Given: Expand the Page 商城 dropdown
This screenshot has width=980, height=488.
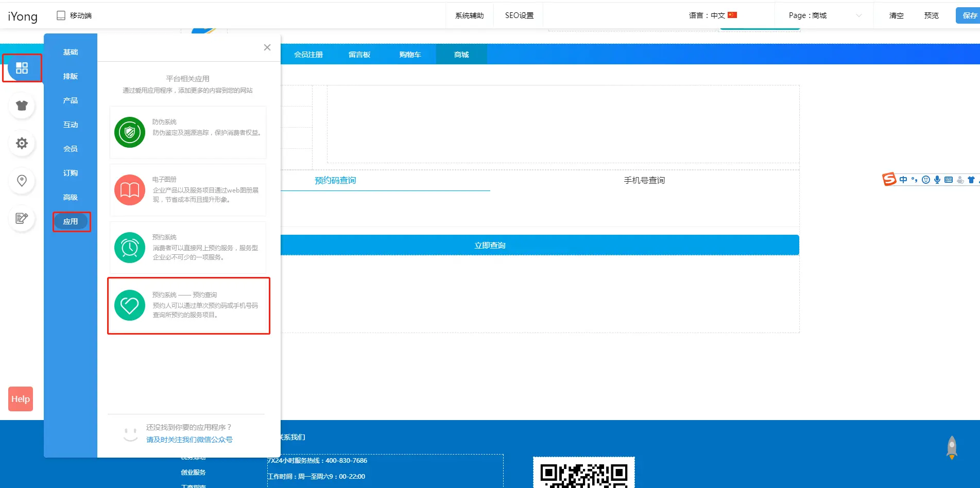Looking at the screenshot, I should [x=824, y=15].
